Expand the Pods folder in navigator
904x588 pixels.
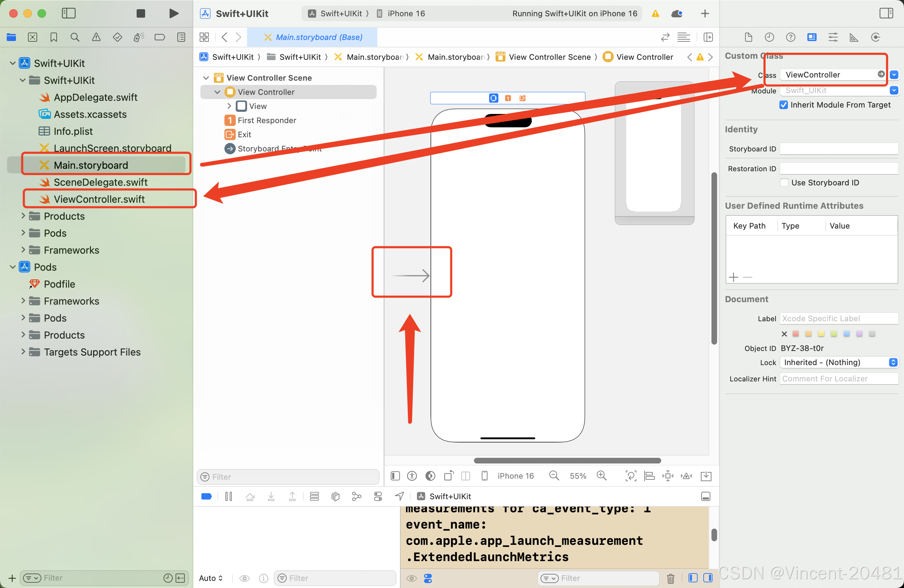click(23, 233)
